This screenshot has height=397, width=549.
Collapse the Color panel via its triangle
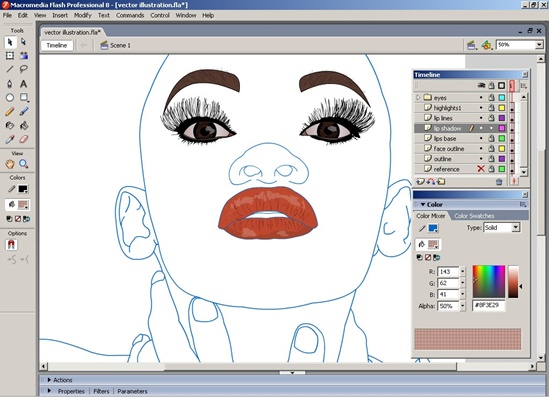click(x=423, y=204)
